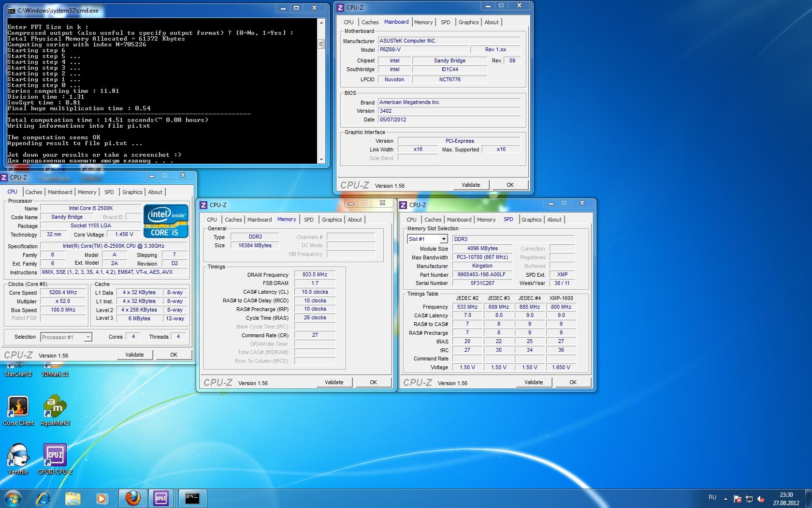Open Caches tab in SPD window
This screenshot has width=812, height=508.
click(x=433, y=220)
